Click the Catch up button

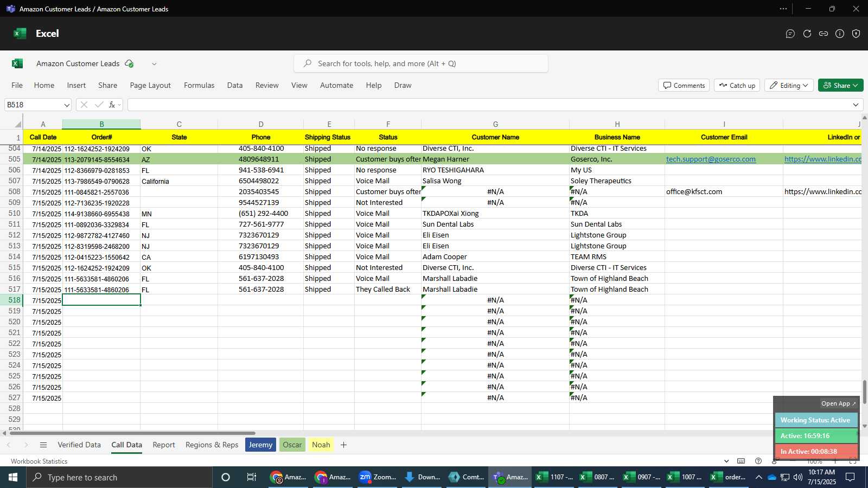click(x=737, y=85)
